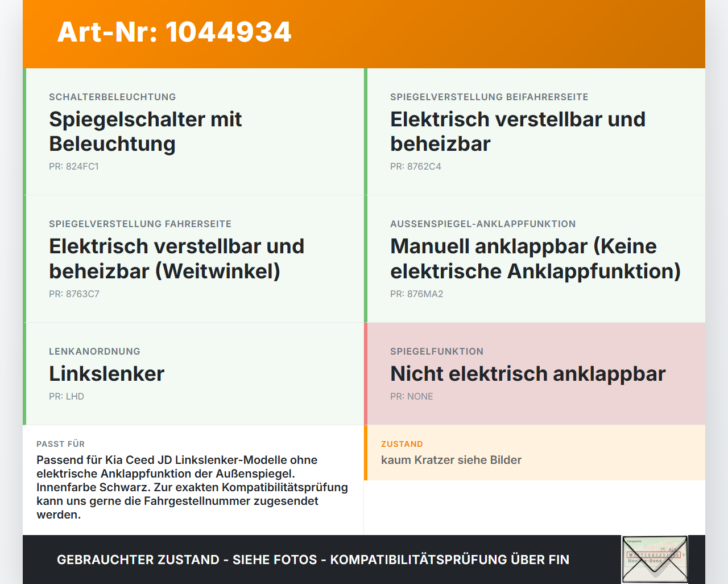Image resolution: width=728 pixels, height=584 pixels.
Task: Select PR code 876MA2
Action: click(x=417, y=294)
